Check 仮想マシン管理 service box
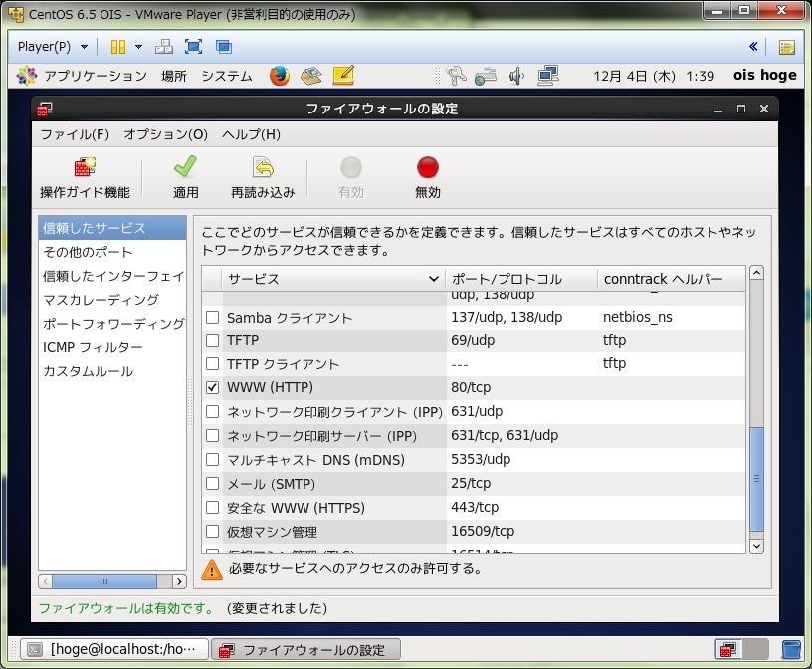The height and width of the screenshot is (669, 812). pyautogui.click(x=212, y=532)
